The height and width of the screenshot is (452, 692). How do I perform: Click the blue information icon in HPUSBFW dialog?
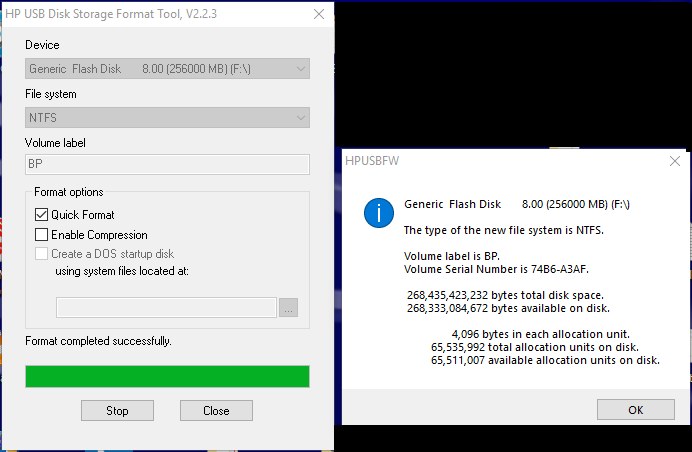pyautogui.click(x=379, y=213)
